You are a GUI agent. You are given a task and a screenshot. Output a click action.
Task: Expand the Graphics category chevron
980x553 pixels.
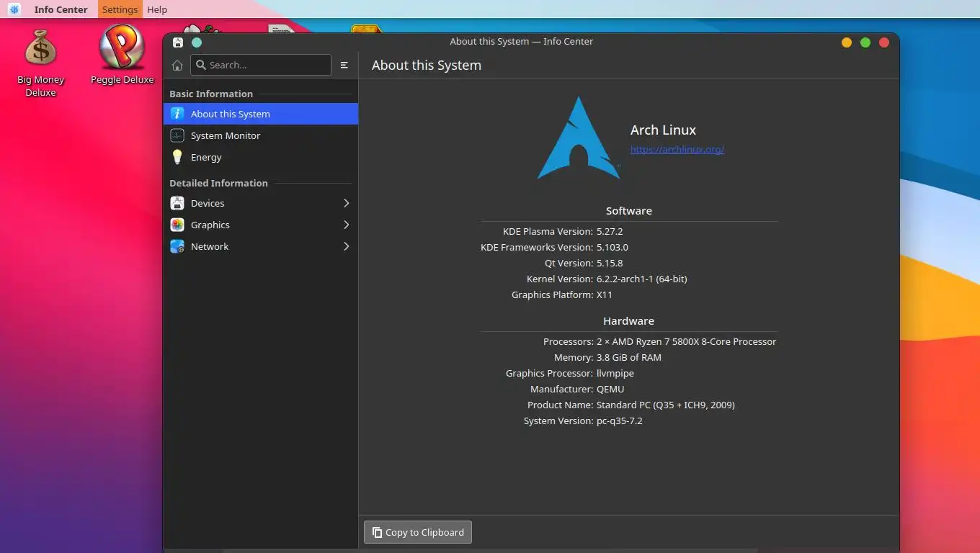tap(346, 225)
